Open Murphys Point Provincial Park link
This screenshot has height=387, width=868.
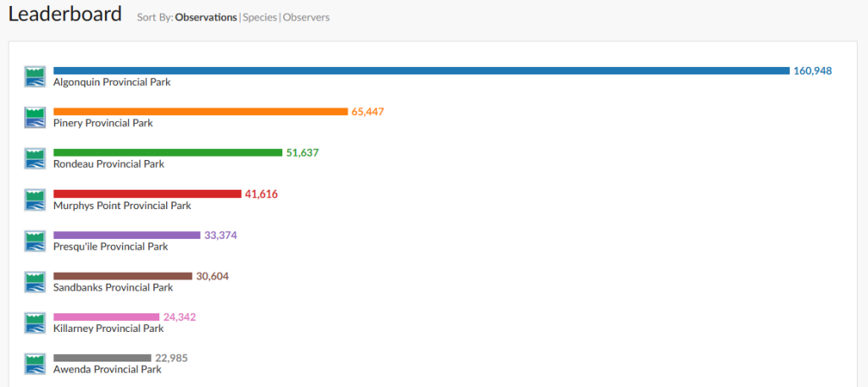tap(122, 206)
